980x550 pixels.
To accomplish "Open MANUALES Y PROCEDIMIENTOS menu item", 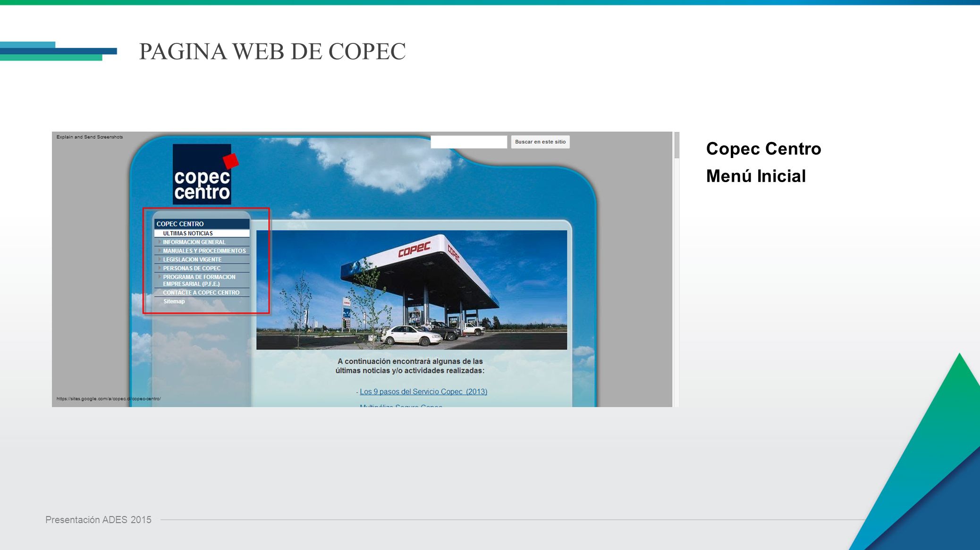I will coord(202,251).
